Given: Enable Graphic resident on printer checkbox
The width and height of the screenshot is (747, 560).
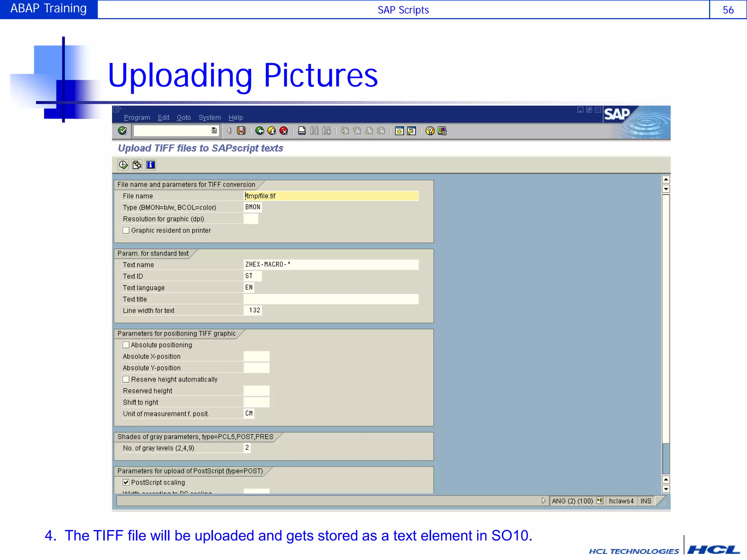Looking at the screenshot, I should tap(126, 230).
